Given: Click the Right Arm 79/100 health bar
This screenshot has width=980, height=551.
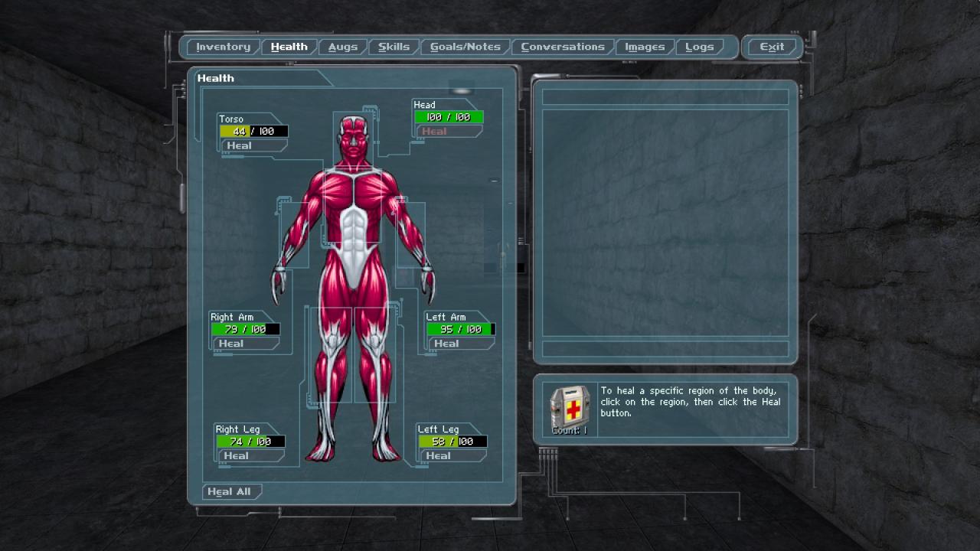Looking at the screenshot, I should click(x=246, y=329).
